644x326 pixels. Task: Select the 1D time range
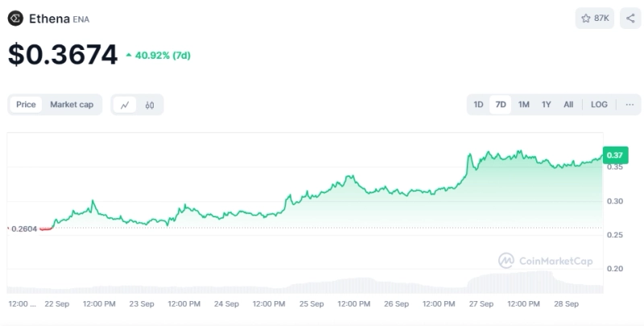(x=478, y=105)
